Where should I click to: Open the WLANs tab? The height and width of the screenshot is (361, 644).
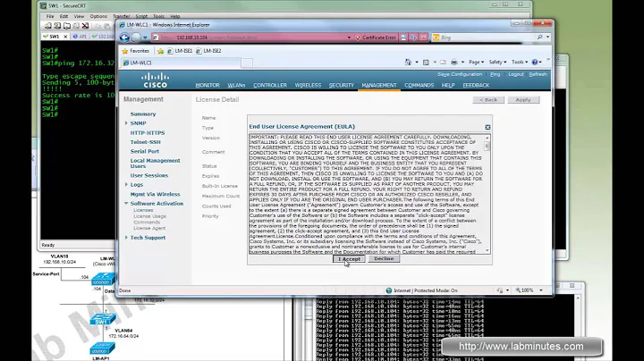[236, 85]
